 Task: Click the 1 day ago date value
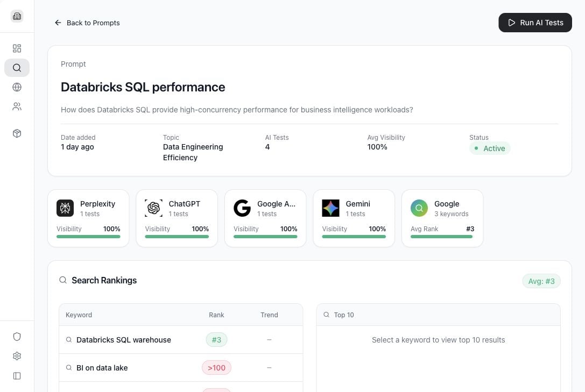pos(77,147)
